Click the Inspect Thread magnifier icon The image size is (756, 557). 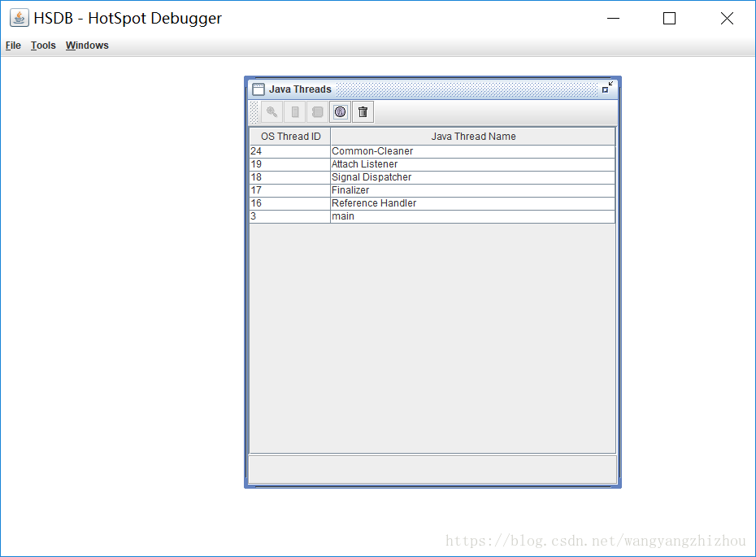point(272,112)
